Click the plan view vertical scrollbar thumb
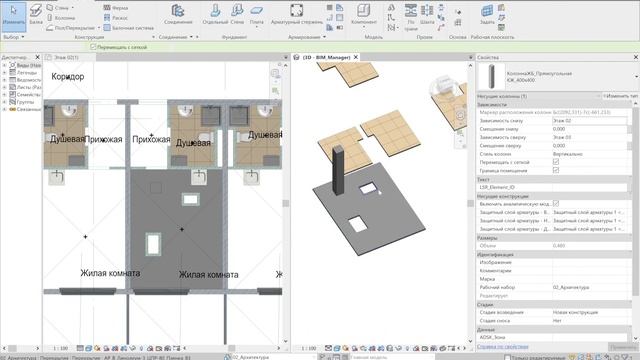640x360 pixels. [x=285, y=203]
